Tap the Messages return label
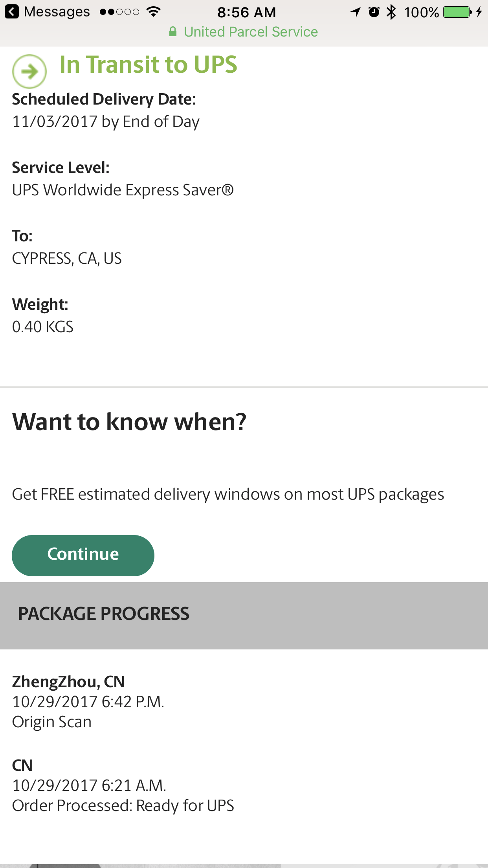Image resolution: width=488 pixels, height=868 pixels. [57, 12]
